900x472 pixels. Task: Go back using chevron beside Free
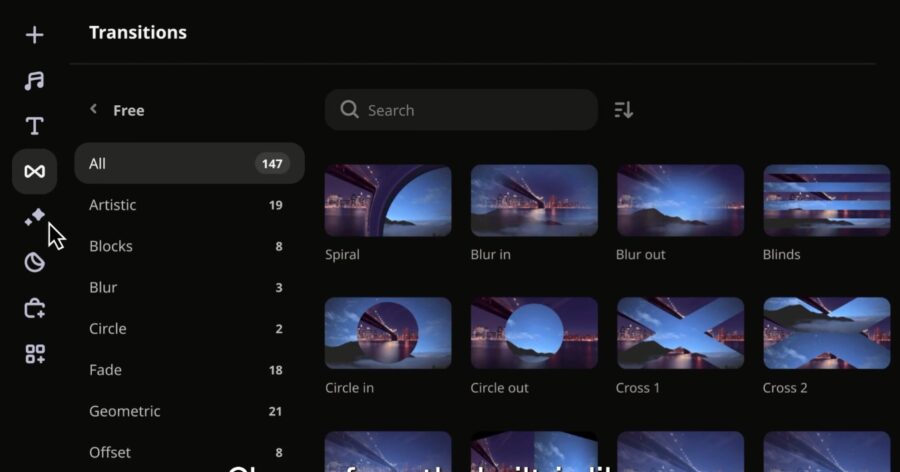click(94, 109)
